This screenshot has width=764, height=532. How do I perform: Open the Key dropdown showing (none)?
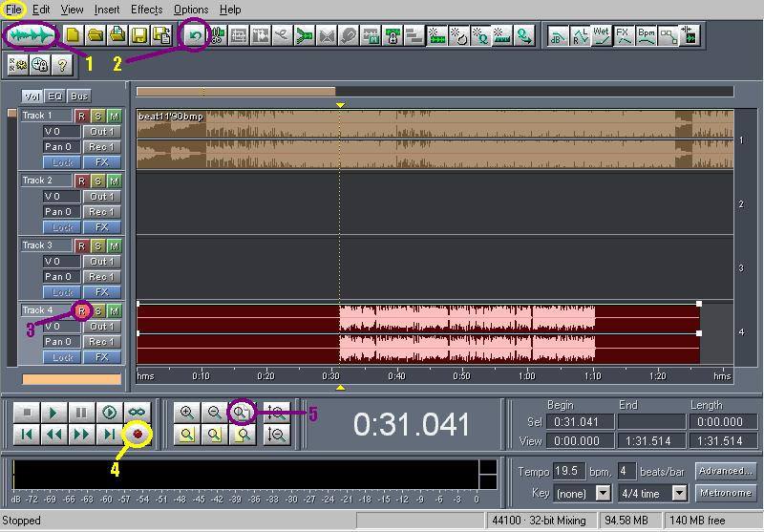(602, 493)
